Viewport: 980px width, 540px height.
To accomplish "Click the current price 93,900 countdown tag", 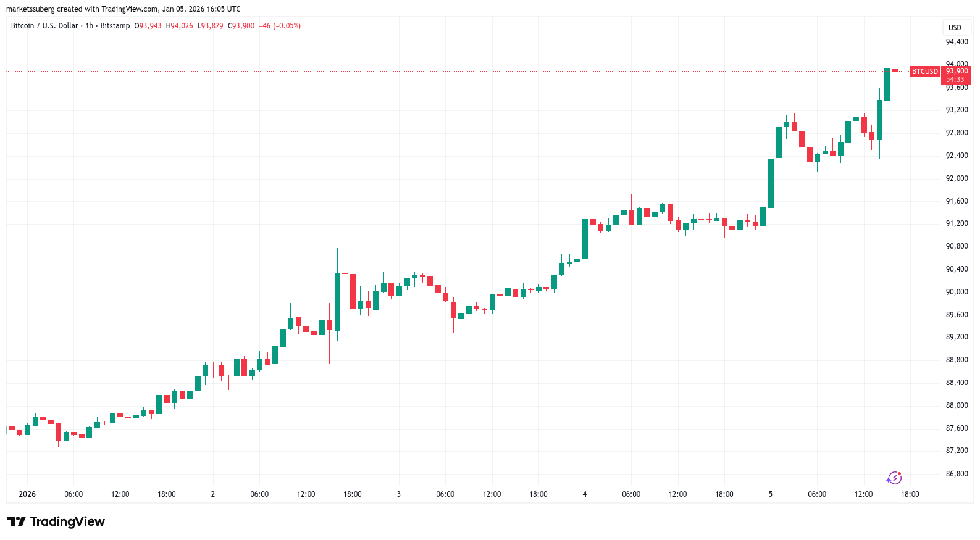I will 956,75.
